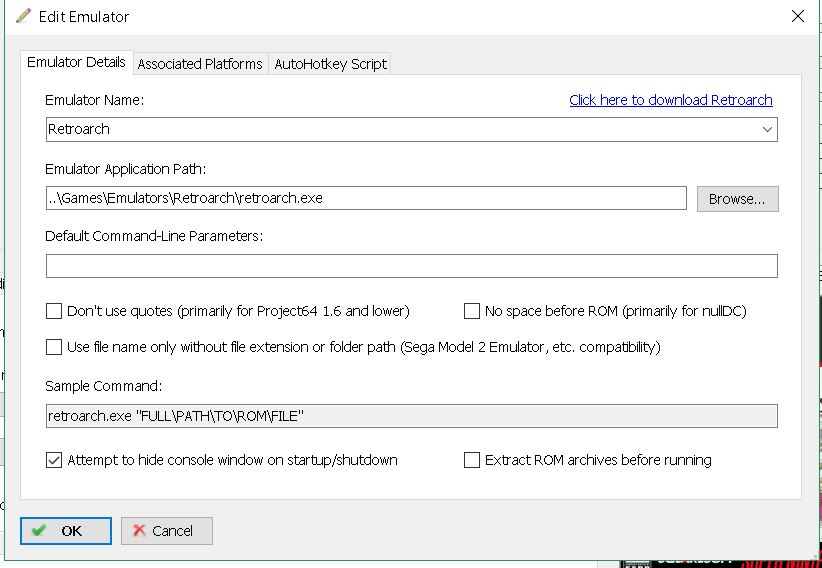This screenshot has width=822, height=568.
Task: Confirm changes with the OK button
Action: [x=66, y=531]
